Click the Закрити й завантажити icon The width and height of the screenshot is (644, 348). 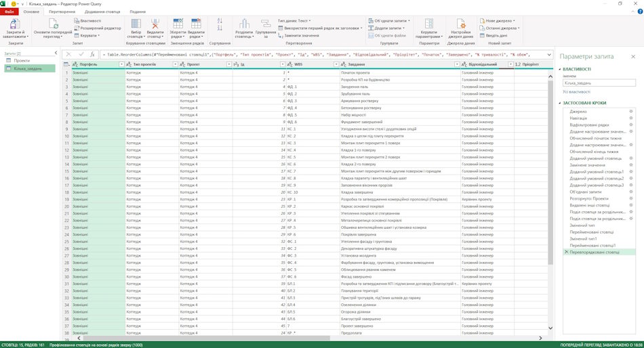point(15,24)
